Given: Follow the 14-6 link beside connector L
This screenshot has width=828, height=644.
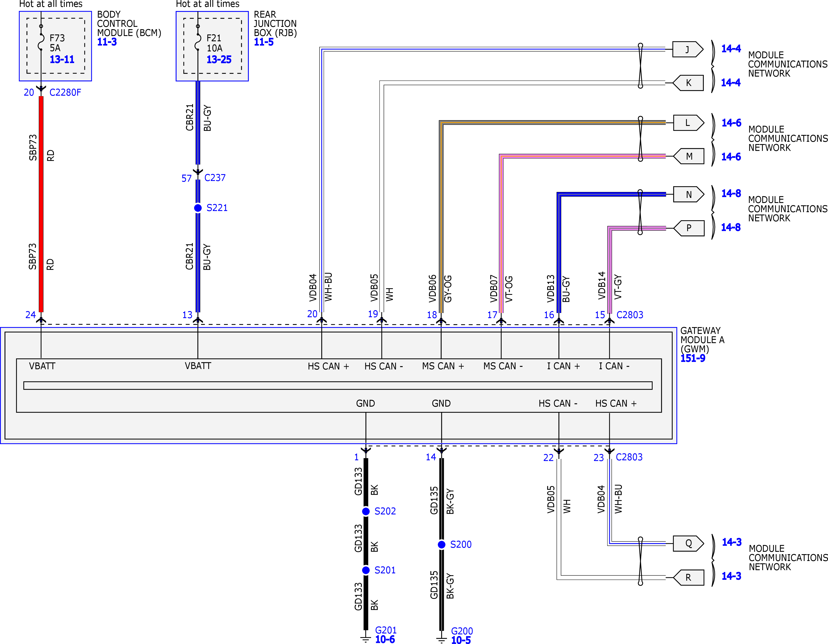Looking at the screenshot, I should [731, 123].
